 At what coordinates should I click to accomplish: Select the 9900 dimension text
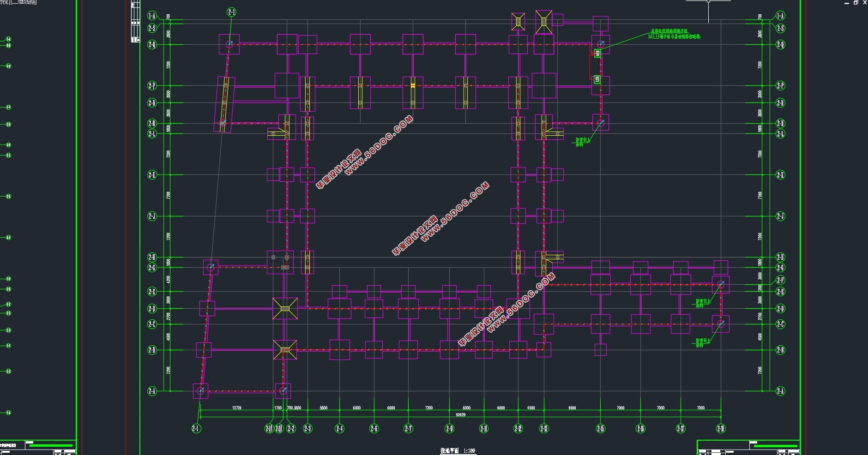[572, 408]
